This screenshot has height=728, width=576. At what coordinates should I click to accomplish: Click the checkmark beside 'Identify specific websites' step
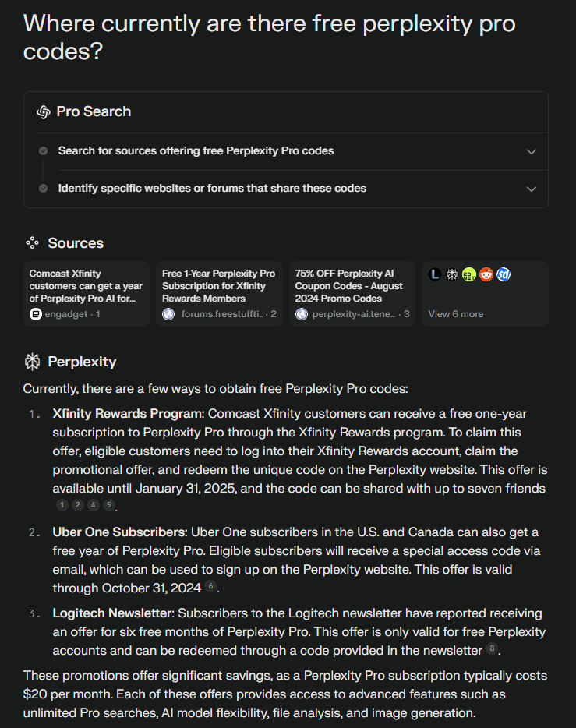click(43, 189)
